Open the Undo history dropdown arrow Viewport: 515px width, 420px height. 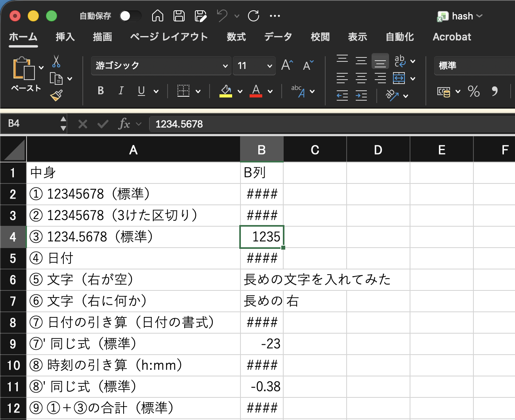tap(237, 16)
